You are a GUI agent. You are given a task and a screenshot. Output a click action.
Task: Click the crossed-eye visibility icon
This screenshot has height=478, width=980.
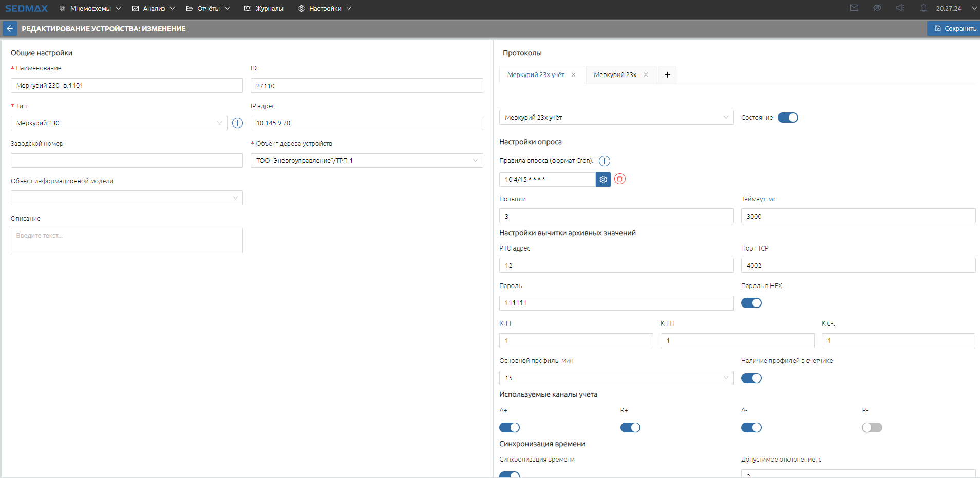[x=877, y=8]
